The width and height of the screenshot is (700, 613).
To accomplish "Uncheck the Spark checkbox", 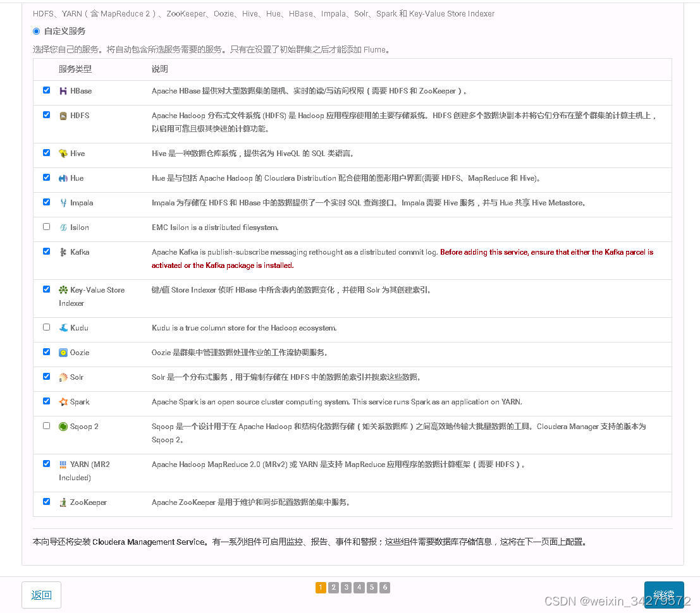I will pyautogui.click(x=46, y=401).
